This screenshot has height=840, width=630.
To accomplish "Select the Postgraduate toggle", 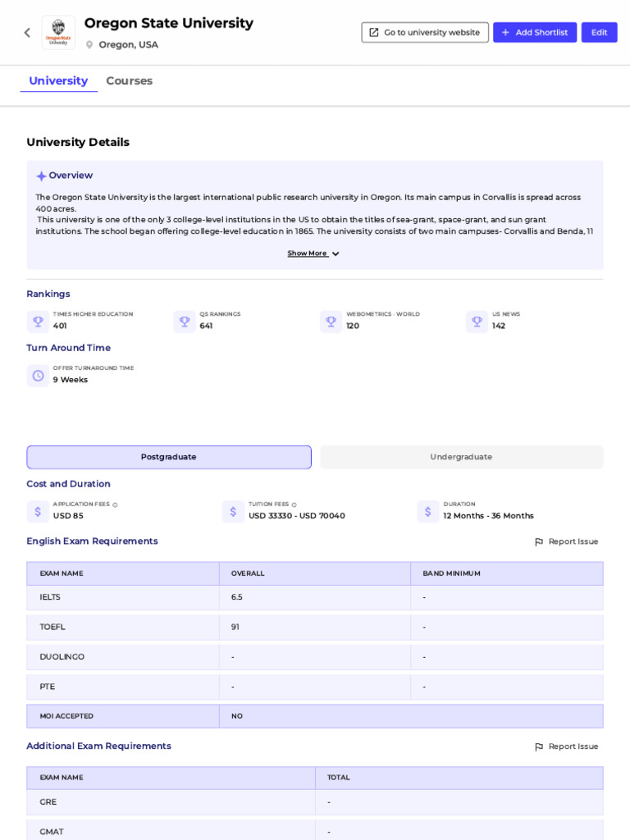I will tap(169, 457).
